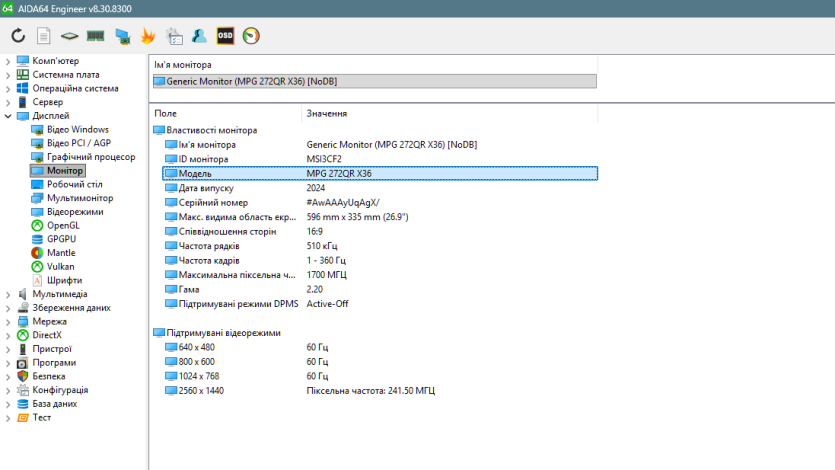Select the OpenGL tree item
The height and width of the screenshot is (470, 835).
pyautogui.click(x=63, y=226)
